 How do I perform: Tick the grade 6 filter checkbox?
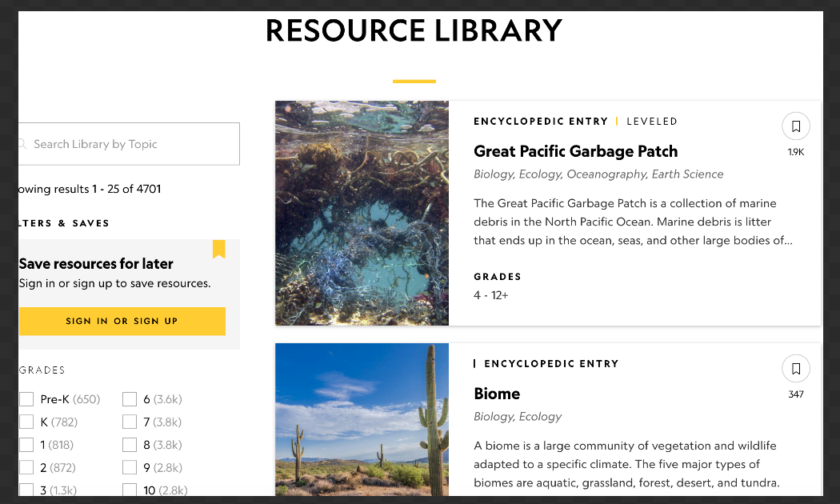130,399
